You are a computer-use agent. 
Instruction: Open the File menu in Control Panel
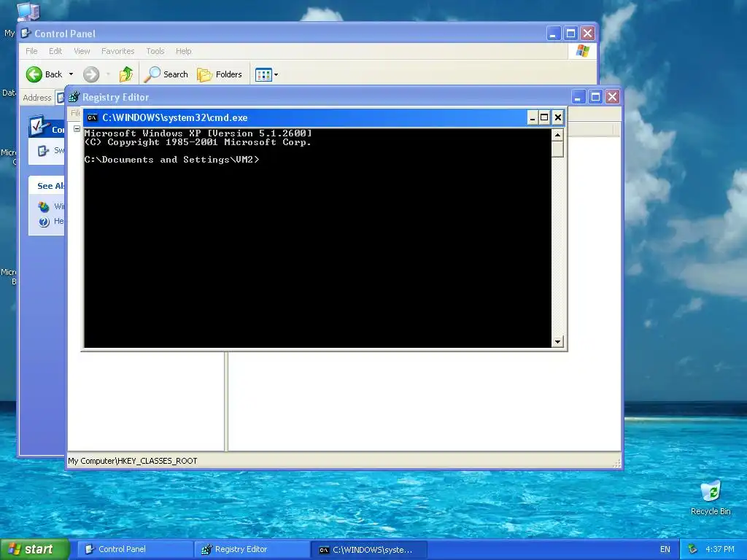(31, 51)
